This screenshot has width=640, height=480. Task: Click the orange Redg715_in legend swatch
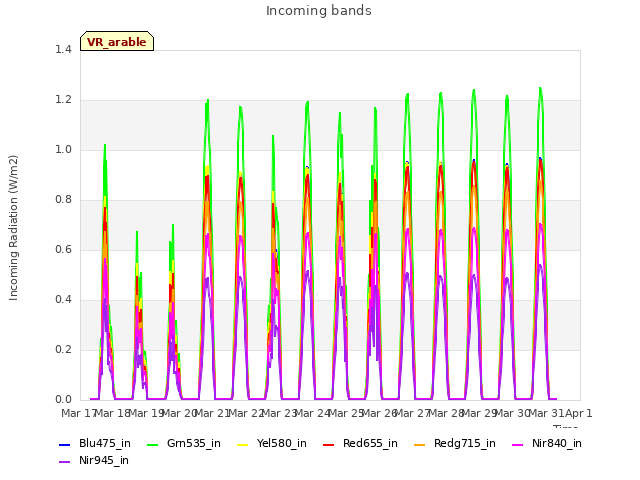click(x=420, y=444)
